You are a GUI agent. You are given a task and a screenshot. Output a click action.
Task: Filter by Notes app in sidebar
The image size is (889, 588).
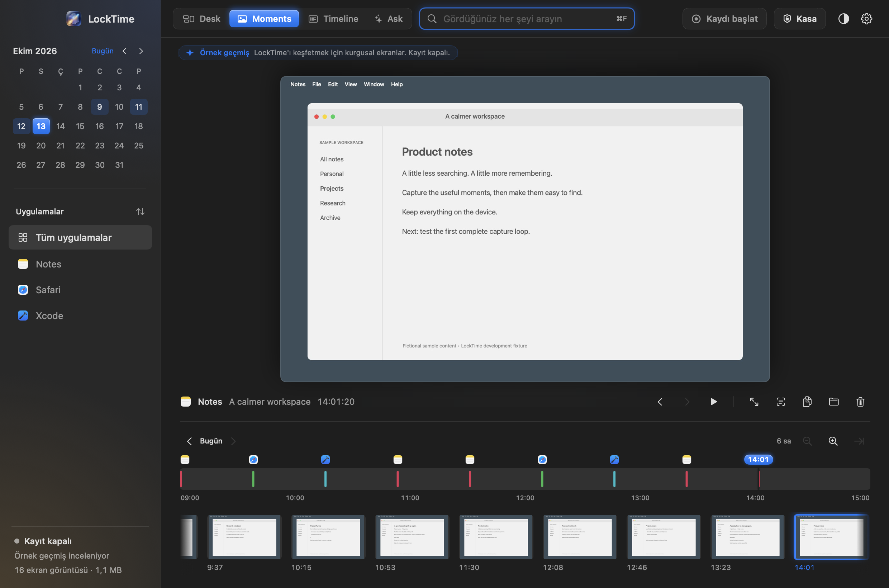(x=80, y=264)
